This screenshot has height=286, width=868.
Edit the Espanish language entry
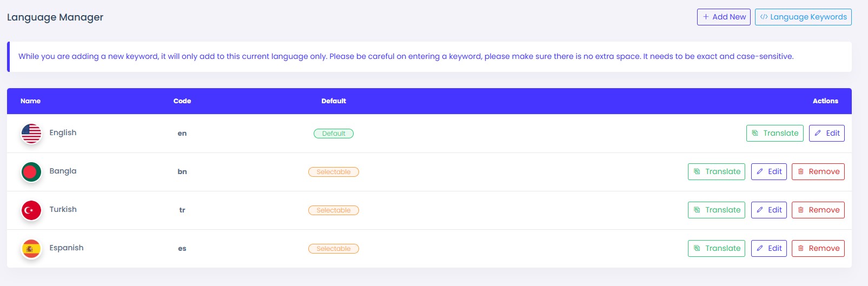point(768,249)
